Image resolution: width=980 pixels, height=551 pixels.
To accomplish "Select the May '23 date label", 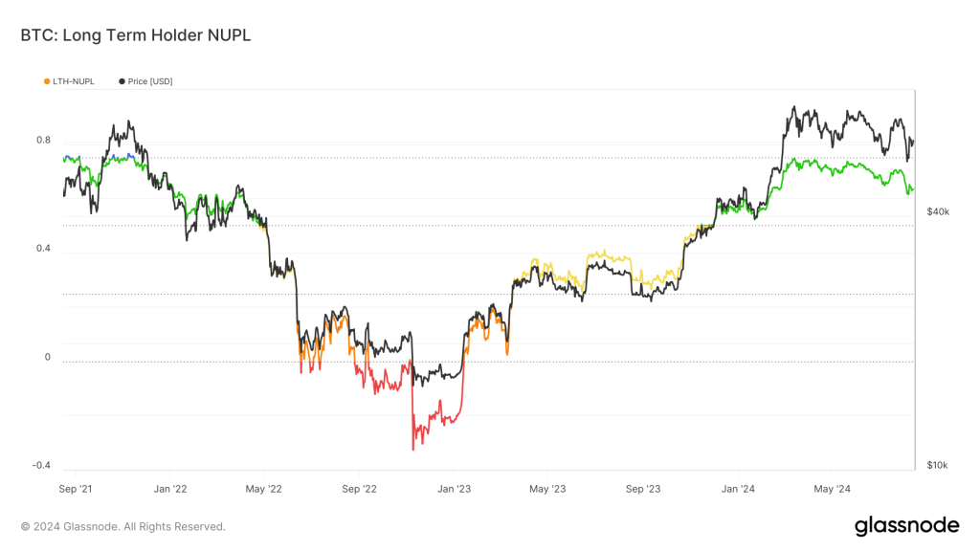I will (x=546, y=489).
